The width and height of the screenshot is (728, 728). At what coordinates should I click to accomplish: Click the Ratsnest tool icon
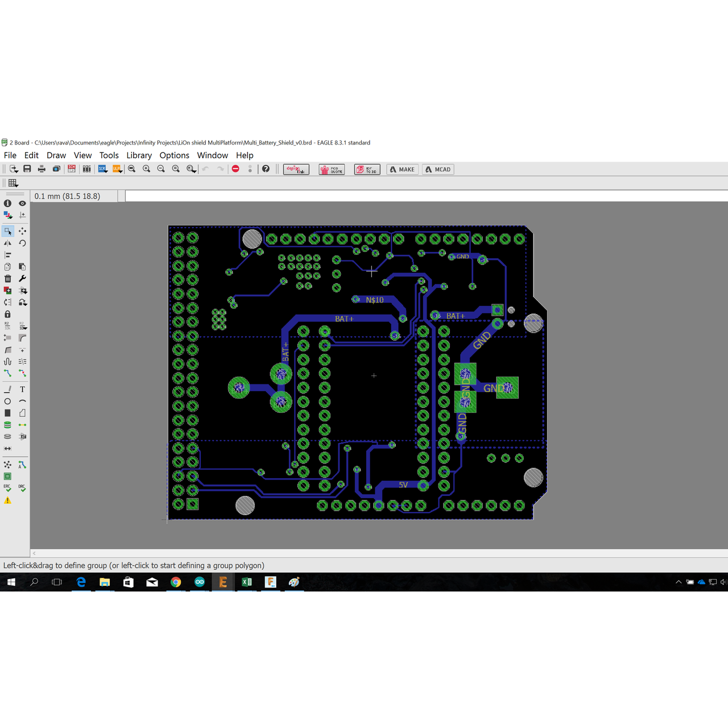(7, 465)
